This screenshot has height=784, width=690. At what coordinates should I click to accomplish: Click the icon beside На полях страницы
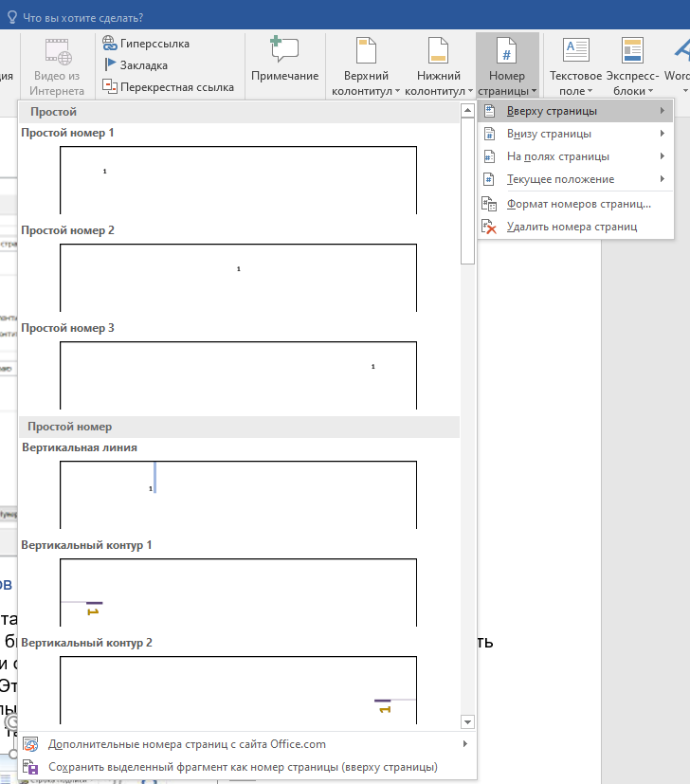tap(489, 156)
